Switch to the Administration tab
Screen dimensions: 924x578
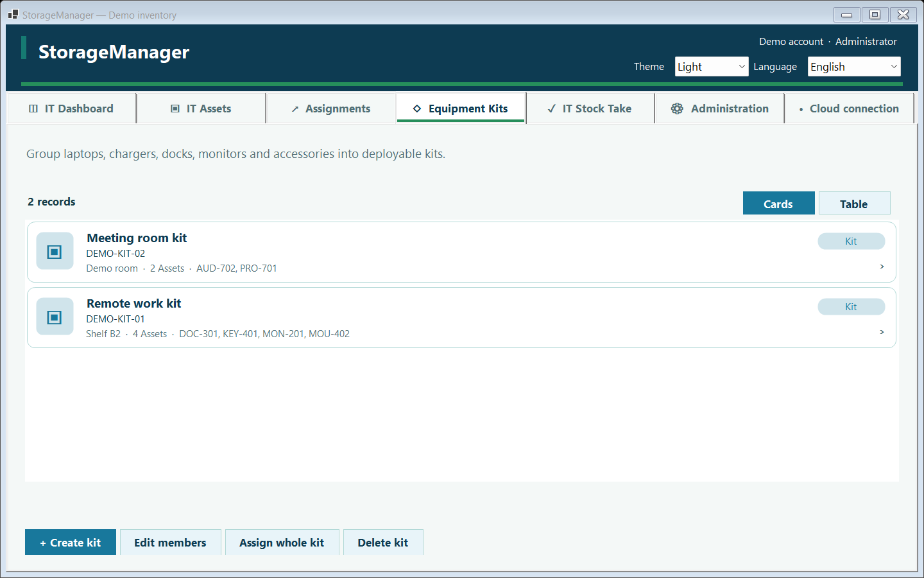click(720, 109)
